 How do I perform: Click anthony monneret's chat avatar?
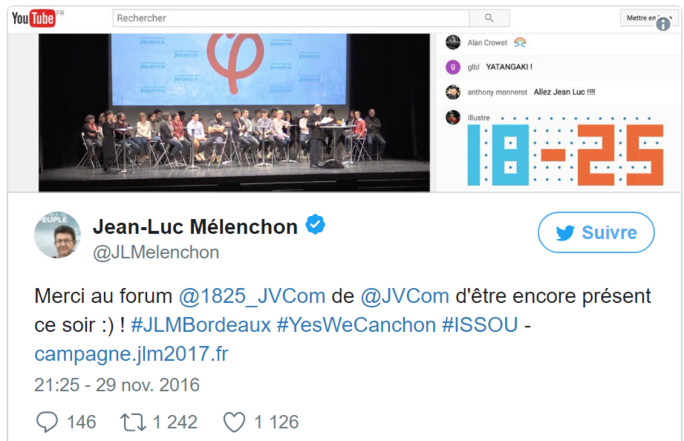(453, 91)
